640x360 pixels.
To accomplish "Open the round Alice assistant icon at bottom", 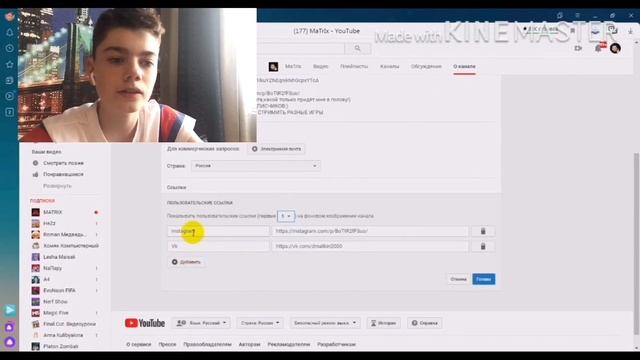I will coord(10,342).
